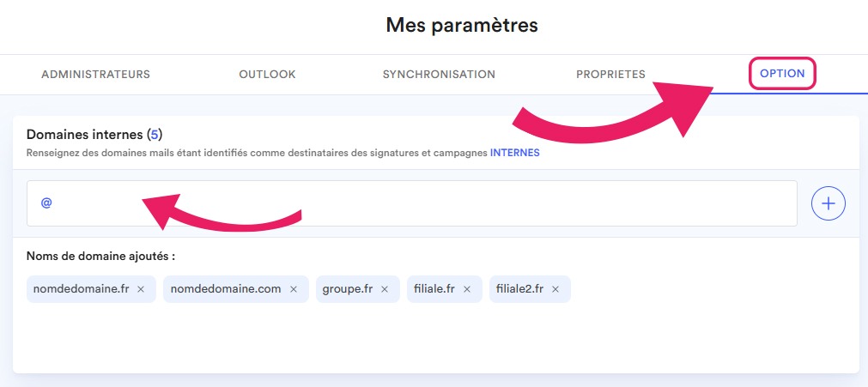Remove the filiale2.fr domain chip
This screenshot has height=387, width=868.
pos(555,289)
